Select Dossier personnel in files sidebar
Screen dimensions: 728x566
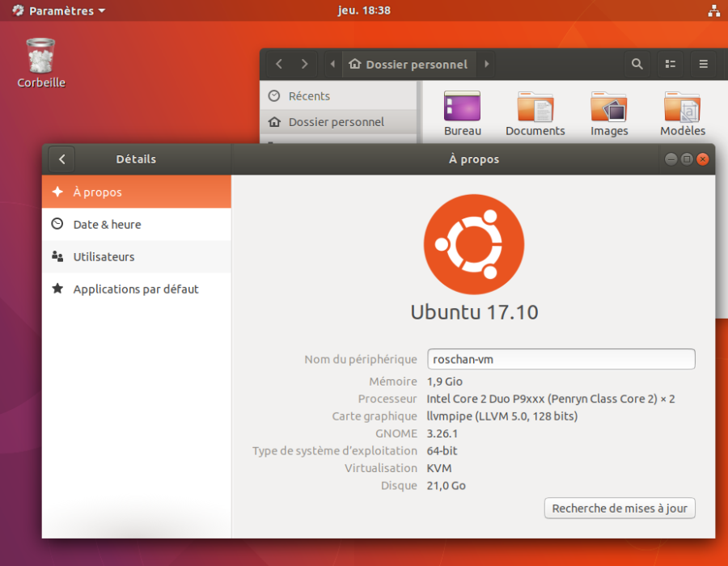coord(338,122)
